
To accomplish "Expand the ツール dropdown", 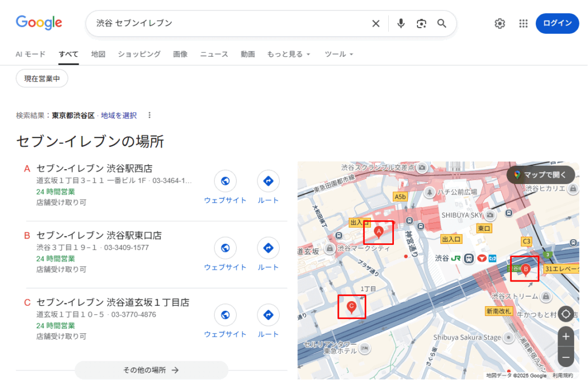I will tap(339, 54).
